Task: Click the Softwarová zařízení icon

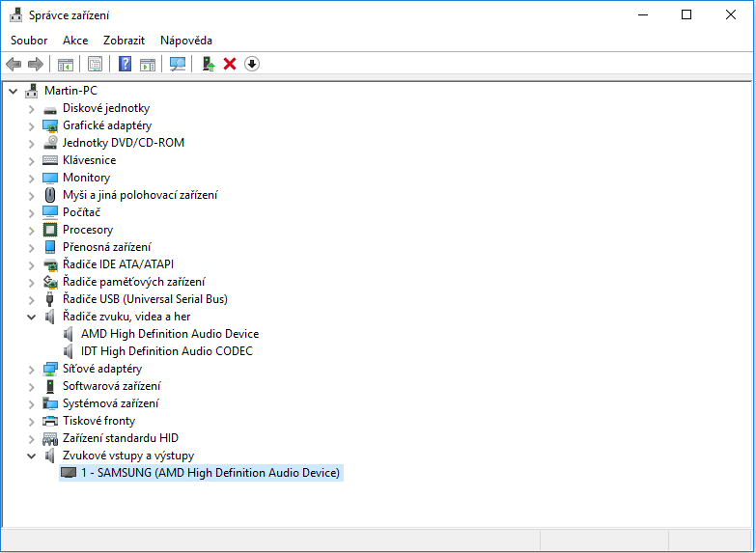Action: coord(49,386)
